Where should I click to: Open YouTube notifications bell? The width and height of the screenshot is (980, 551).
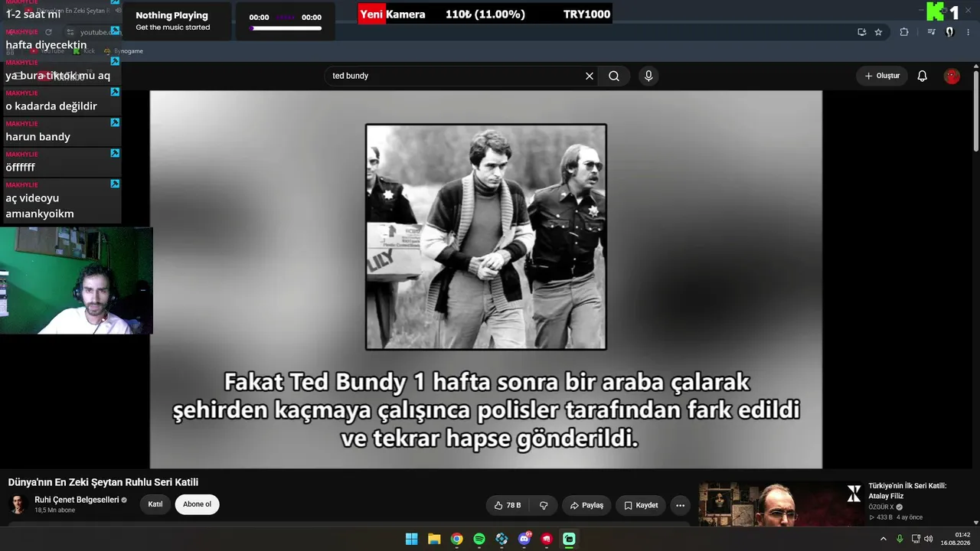(x=923, y=76)
